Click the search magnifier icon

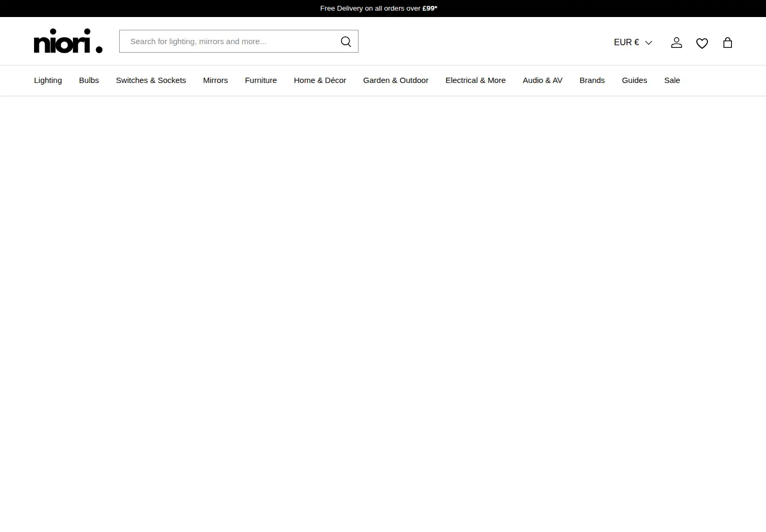(x=346, y=41)
